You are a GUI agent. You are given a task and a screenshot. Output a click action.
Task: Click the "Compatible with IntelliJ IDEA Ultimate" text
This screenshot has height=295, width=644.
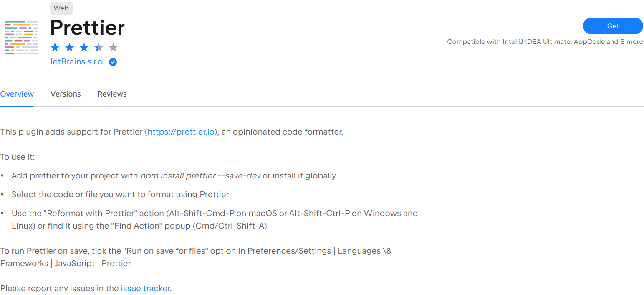(x=508, y=42)
